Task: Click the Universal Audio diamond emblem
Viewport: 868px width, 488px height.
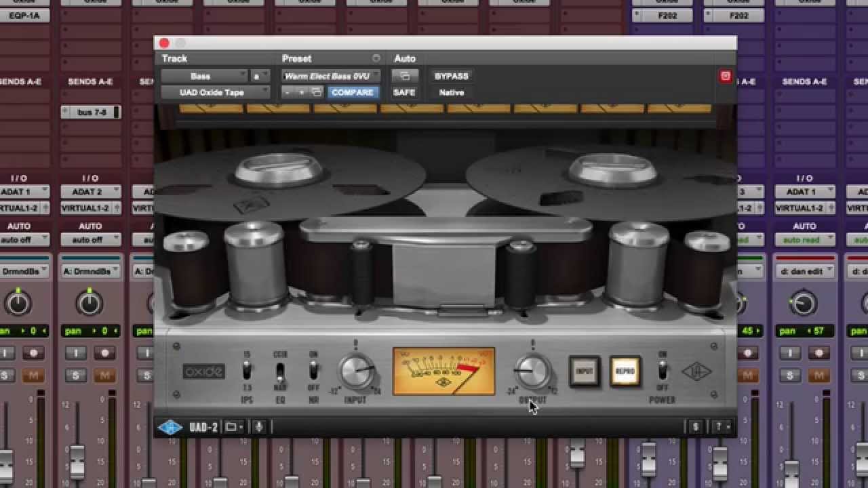Action: [696, 371]
